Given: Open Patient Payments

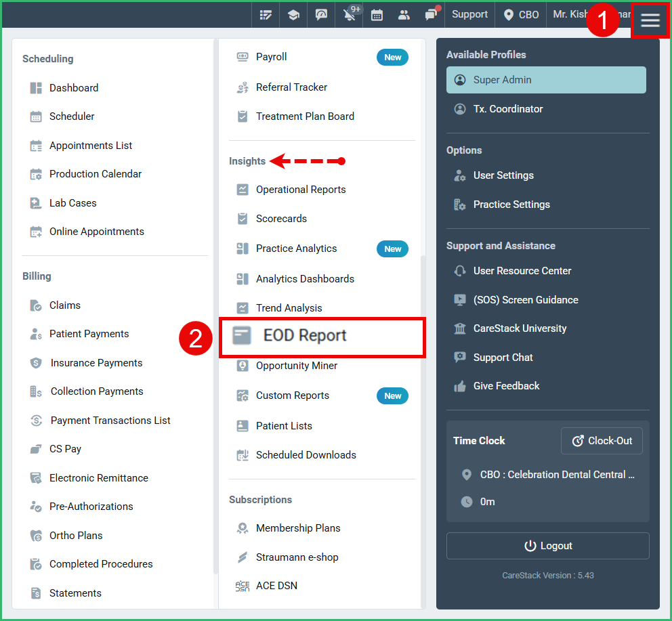Looking at the screenshot, I should click(x=89, y=333).
